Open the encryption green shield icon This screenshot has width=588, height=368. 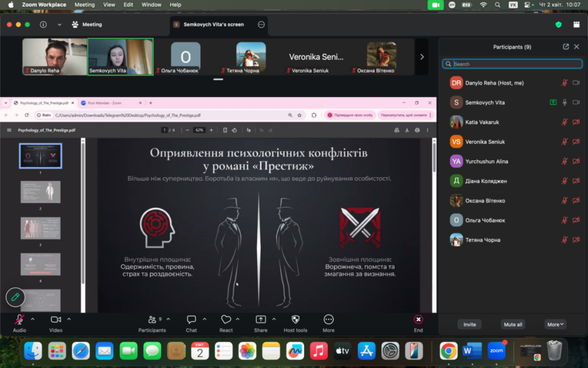(558, 25)
